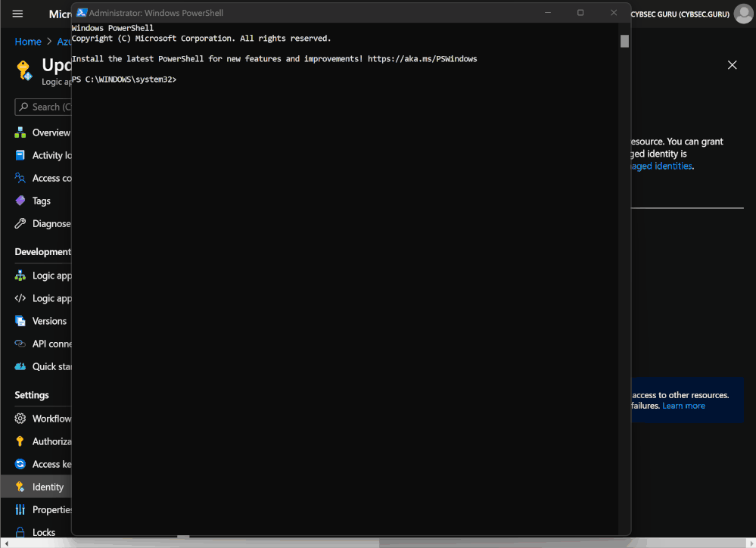Open the Overview page in the sidebar

(42, 132)
